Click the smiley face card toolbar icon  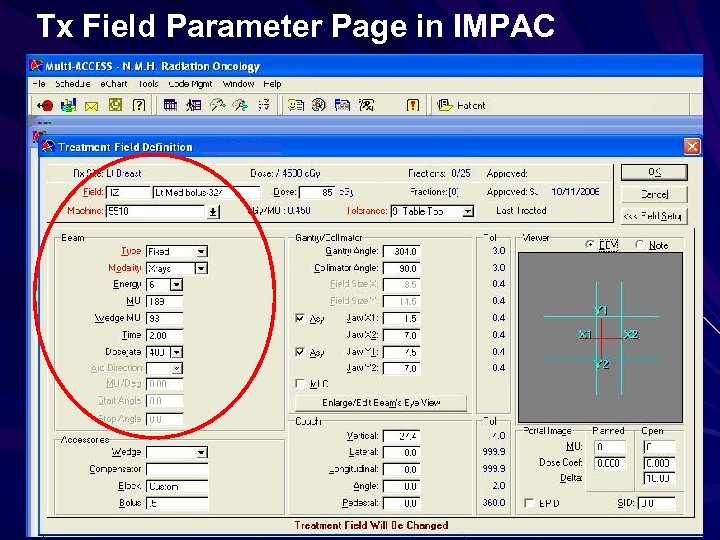(x=295, y=105)
